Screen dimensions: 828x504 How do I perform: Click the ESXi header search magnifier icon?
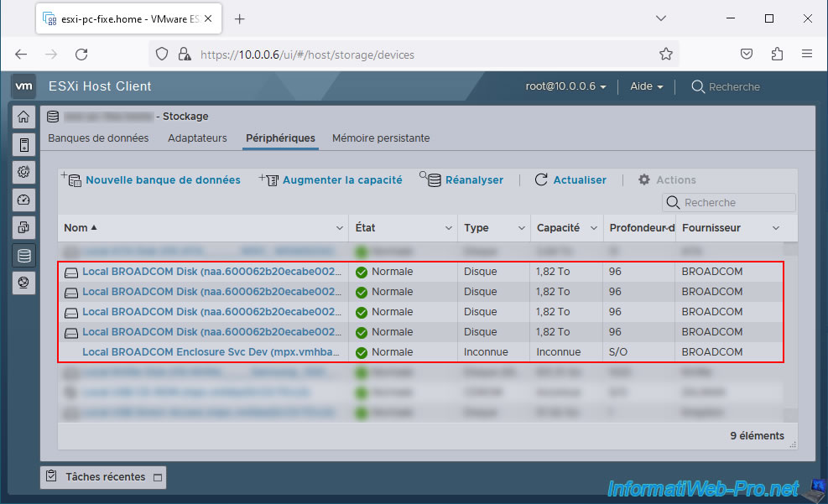[698, 86]
